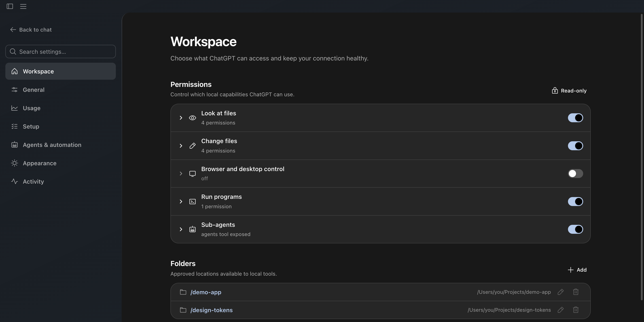Go to the Usage section

tap(61, 108)
